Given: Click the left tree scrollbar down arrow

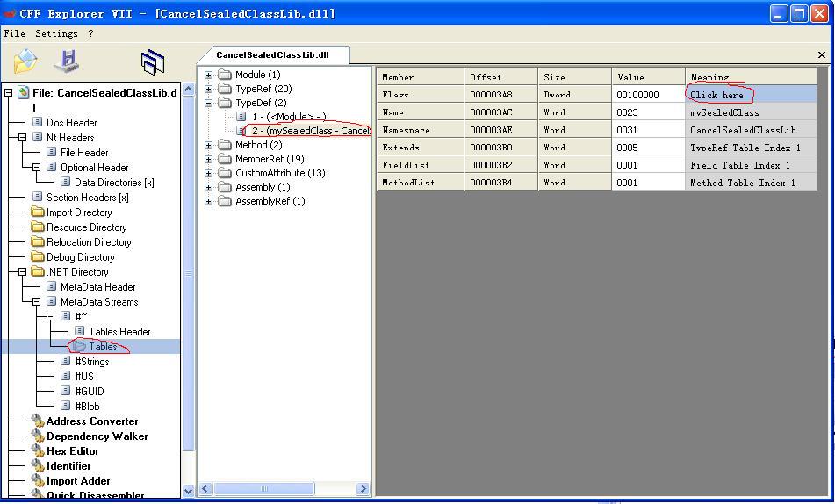Looking at the screenshot, I should click(x=188, y=491).
